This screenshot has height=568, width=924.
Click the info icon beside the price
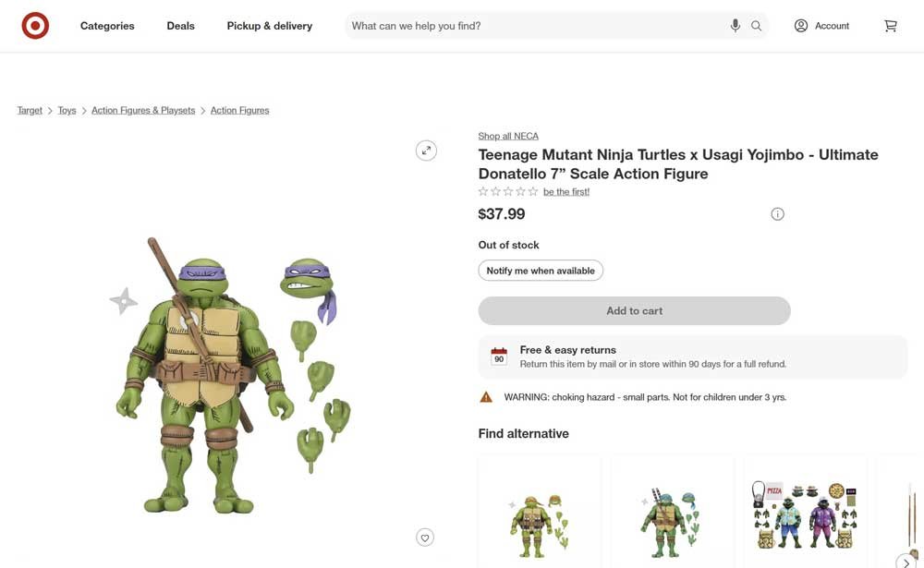tap(777, 213)
